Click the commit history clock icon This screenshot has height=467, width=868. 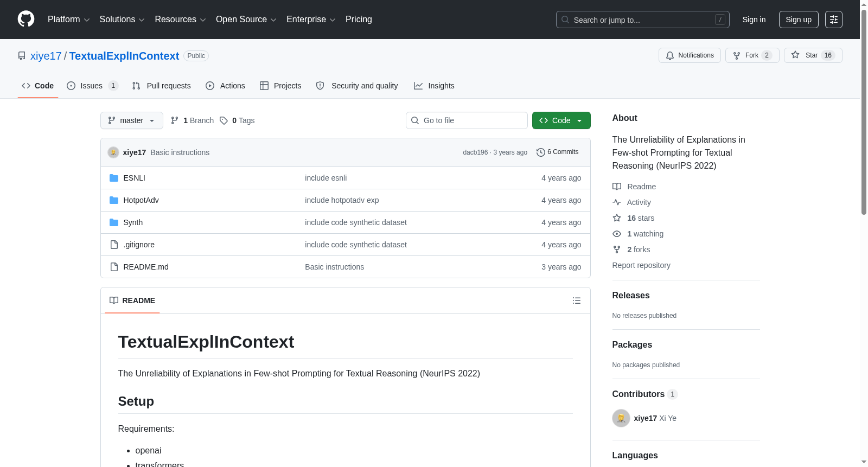click(x=540, y=152)
